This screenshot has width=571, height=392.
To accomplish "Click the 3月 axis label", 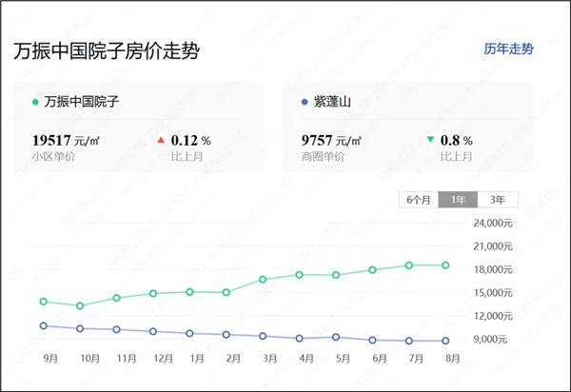I will point(270,359).
